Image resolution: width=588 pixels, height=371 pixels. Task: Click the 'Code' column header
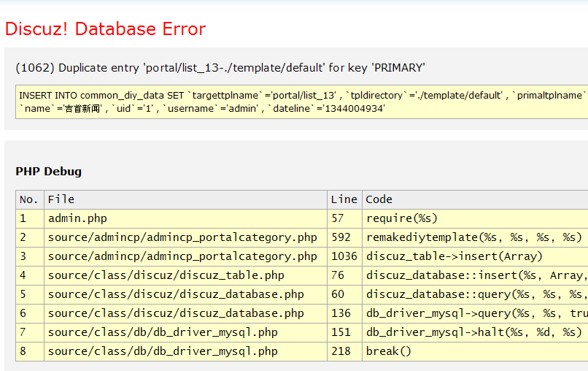475,199
